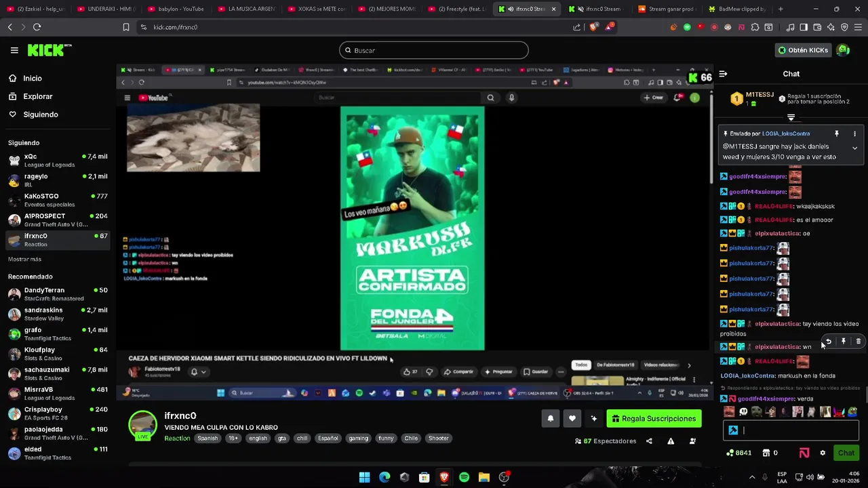Bookmark this page icon
This screenshot has height=488, width=868.
tap(126, 27)
